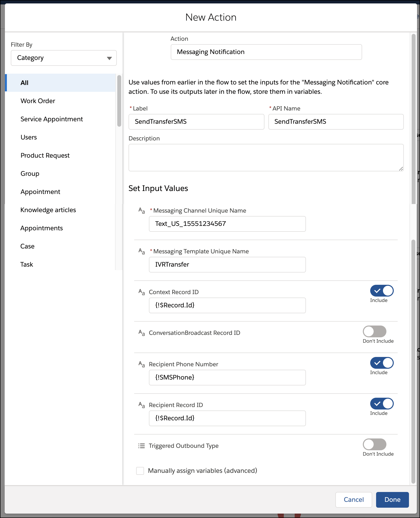Open the Action combobox showing Messaging Notification
The image size is (420, 518).
tap(266, 52)
